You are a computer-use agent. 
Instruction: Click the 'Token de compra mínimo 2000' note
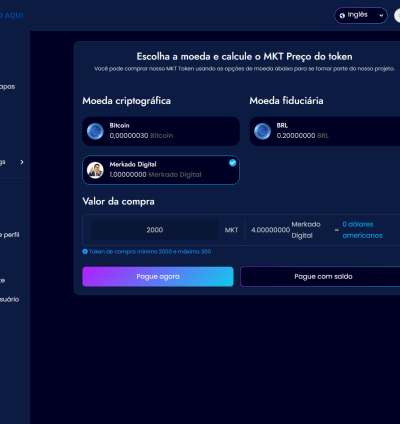pyautogui.click(x=150, y=251)
